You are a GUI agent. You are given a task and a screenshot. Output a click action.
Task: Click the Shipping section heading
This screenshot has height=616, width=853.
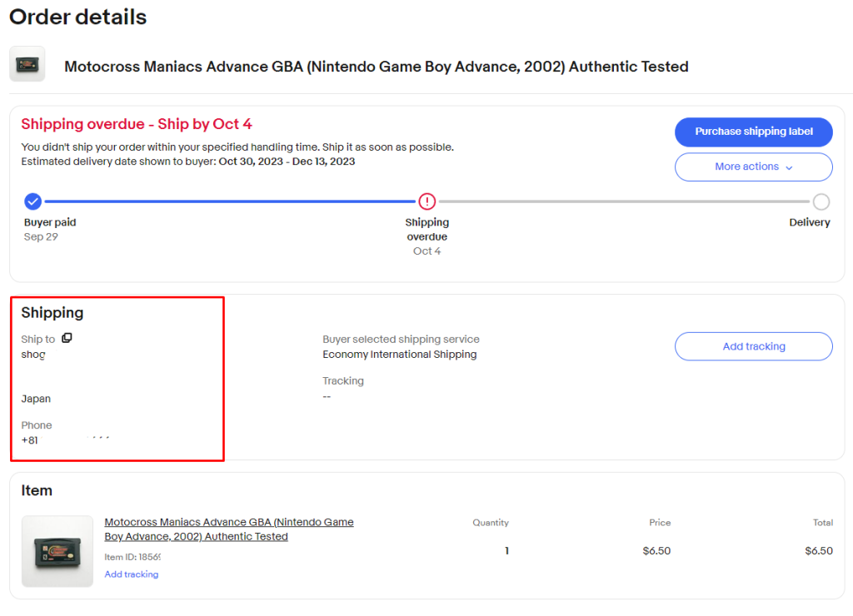(52, 313)
